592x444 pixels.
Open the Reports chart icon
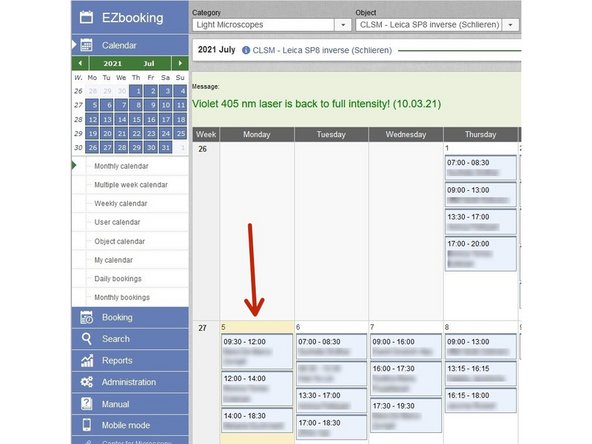coord(87,361)
